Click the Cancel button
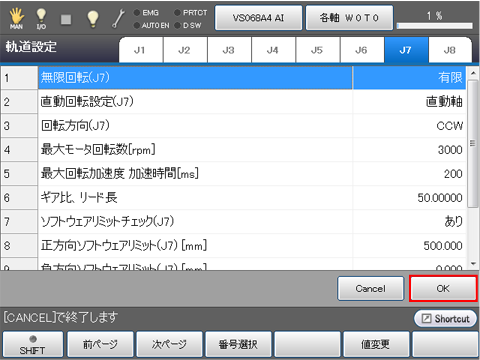The width and height of the screenshot is (480, 360). (x=370, y=288)
